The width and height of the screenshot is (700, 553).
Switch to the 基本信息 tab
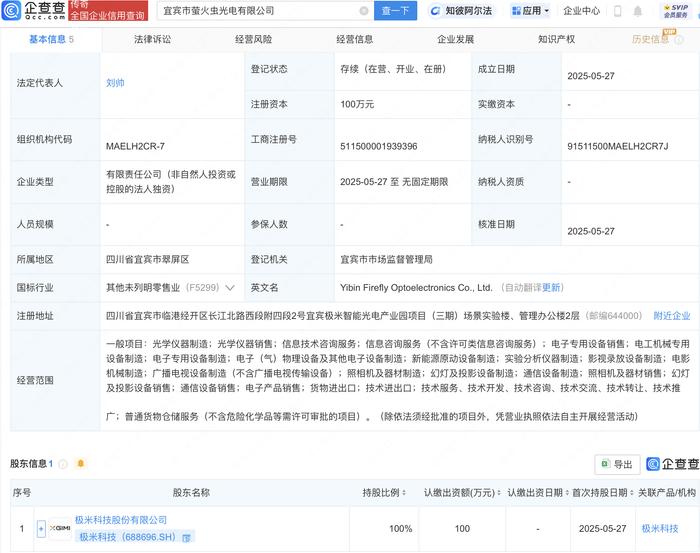tap(51, 40)
